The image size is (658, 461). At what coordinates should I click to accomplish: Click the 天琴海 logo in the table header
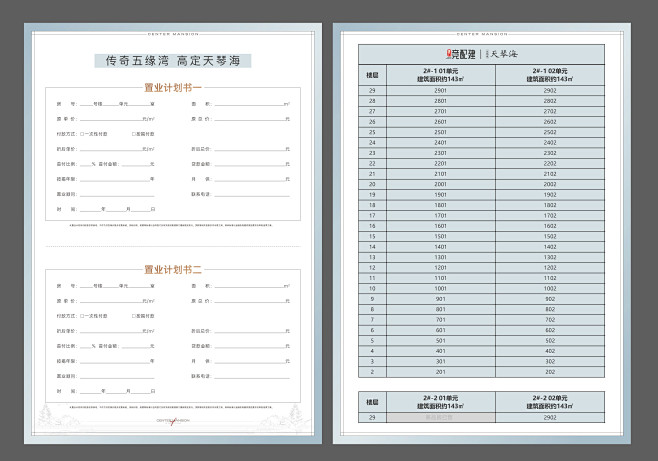(504, 54)
